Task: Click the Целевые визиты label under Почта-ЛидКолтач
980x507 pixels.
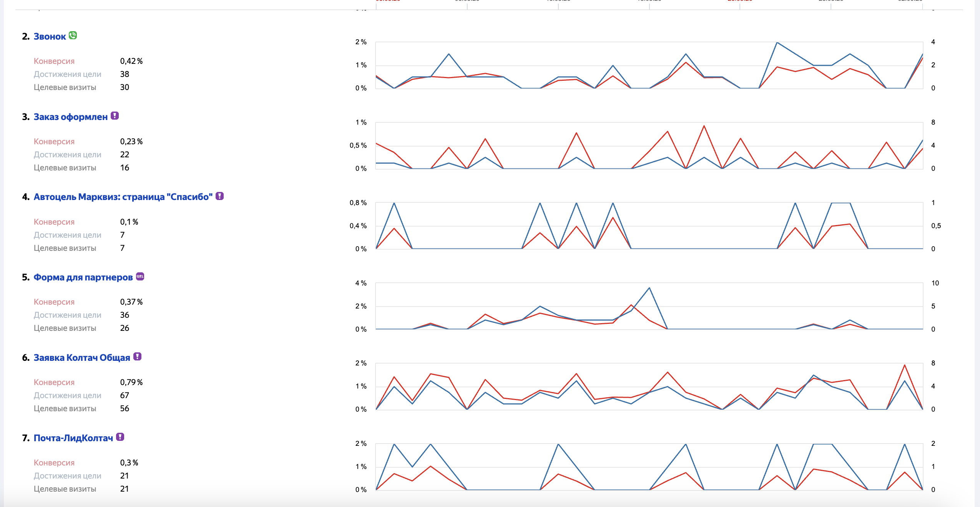Action: pyautogui.click(x=65, y=489)
